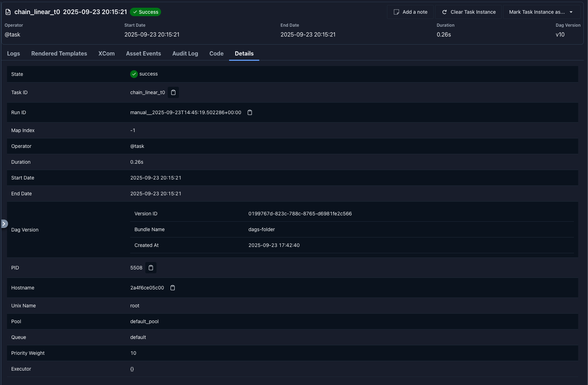Open the Mark Task Instance caret arrow
Screen dimensions: 588x385
point(572,12)
